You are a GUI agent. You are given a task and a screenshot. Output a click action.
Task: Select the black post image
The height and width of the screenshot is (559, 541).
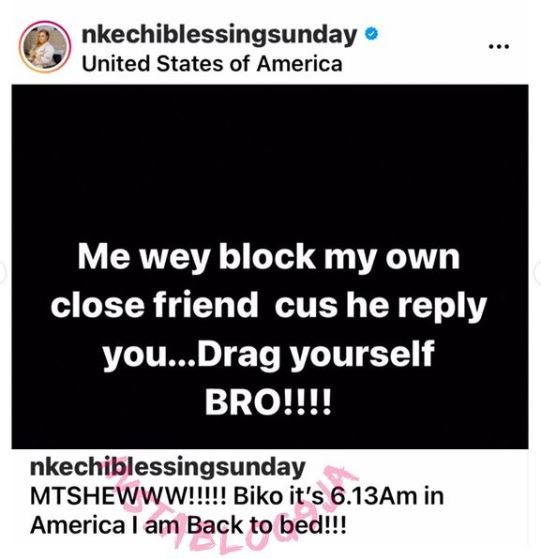click(270, 266)
